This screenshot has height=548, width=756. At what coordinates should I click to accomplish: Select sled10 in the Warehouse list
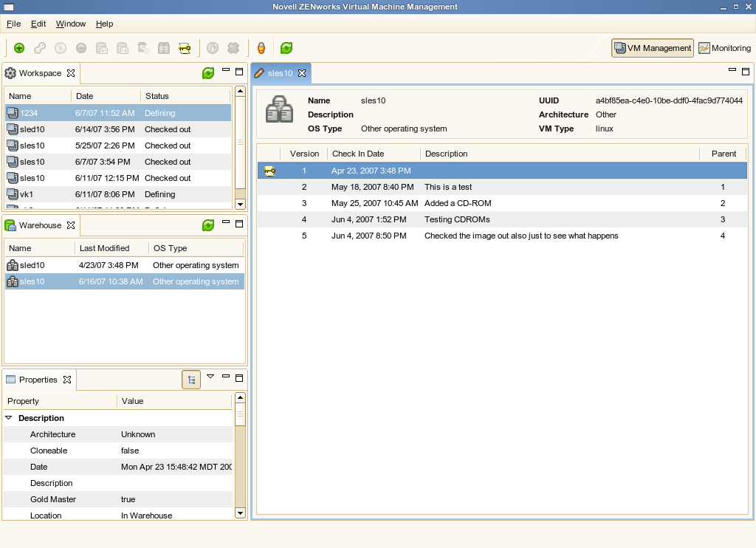click(32, 265)
